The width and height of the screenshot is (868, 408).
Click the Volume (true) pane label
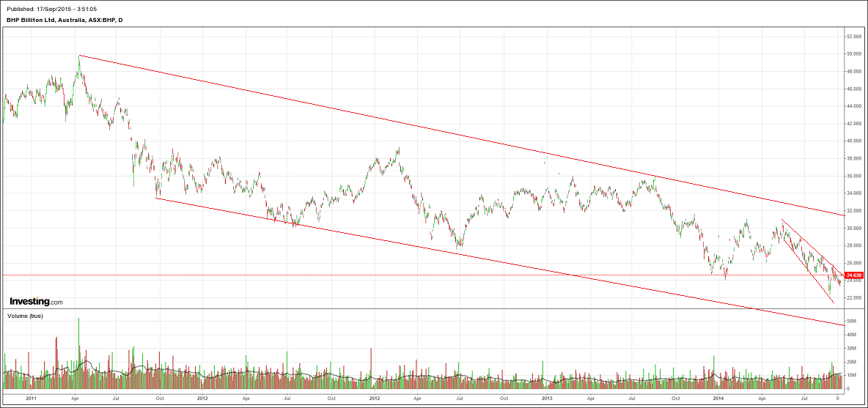(x=24, y=316)
